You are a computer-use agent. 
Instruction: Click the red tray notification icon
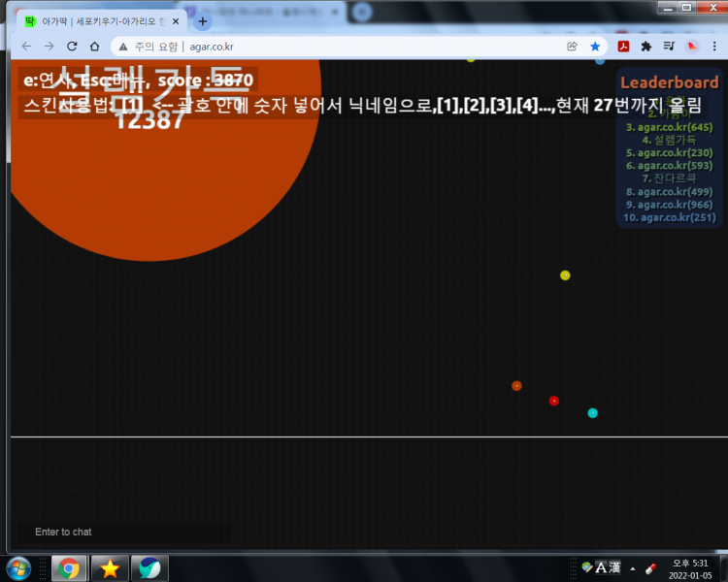point(651,568)
